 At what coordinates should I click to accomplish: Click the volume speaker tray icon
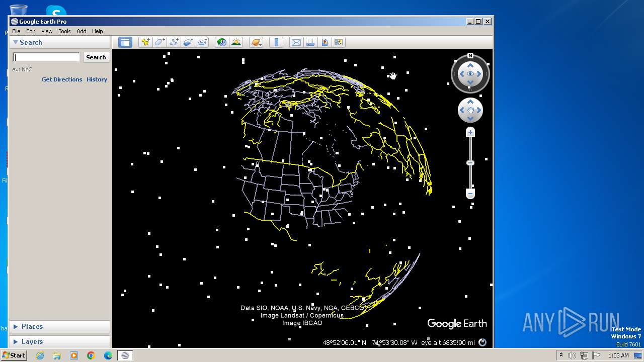tap(572, 355)
